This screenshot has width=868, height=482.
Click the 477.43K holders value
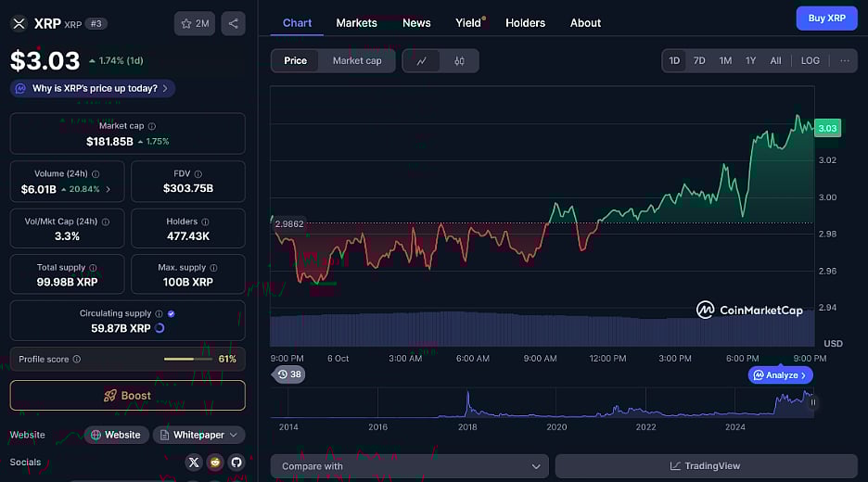(x=188, y=236)
